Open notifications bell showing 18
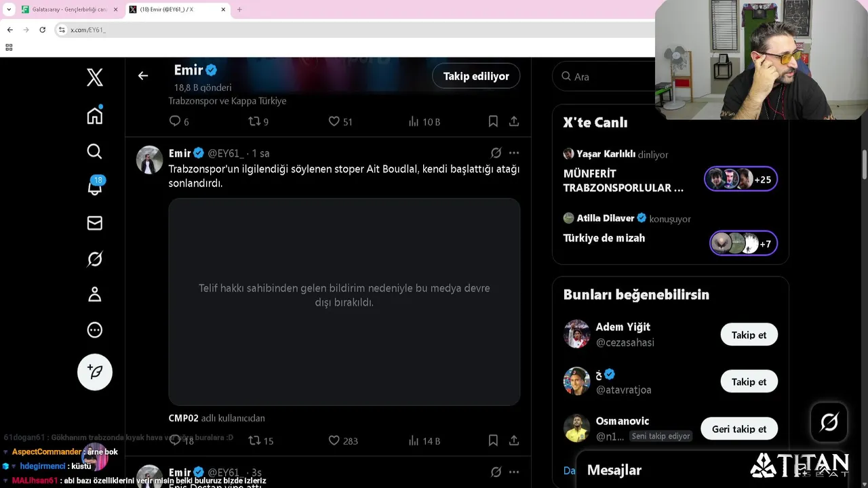The width and height of the screenshot is (868, 488). [96, 186]
